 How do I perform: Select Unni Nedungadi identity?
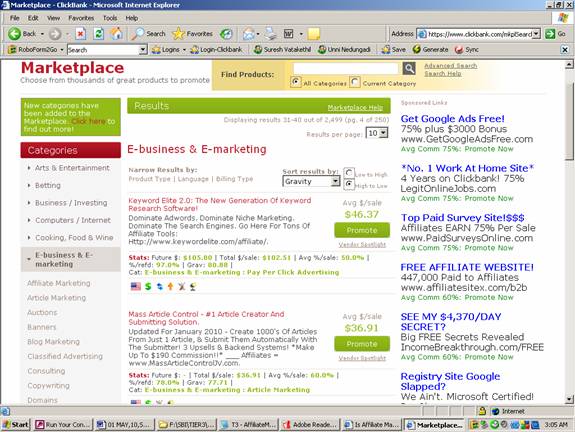point(345,50)
